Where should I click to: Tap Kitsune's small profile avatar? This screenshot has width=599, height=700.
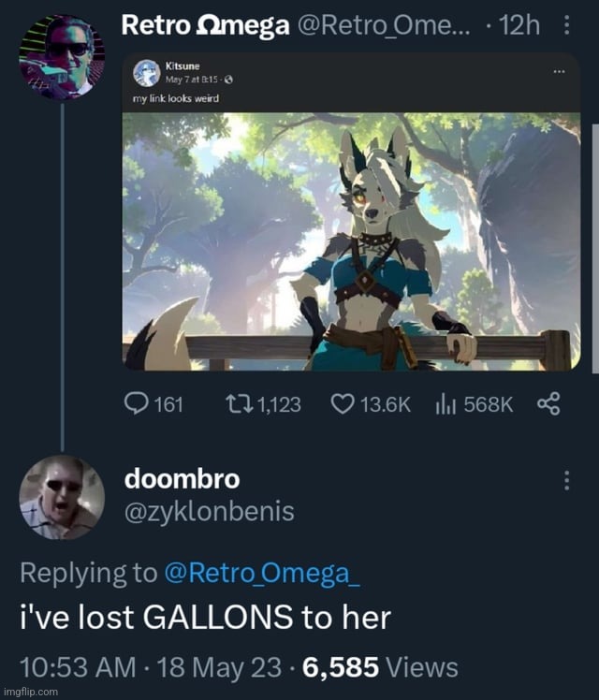[147, 73]
